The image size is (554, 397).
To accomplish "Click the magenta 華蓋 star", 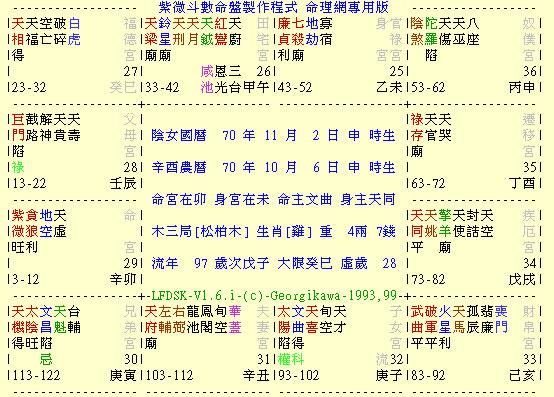I will [x=235, y=319].
